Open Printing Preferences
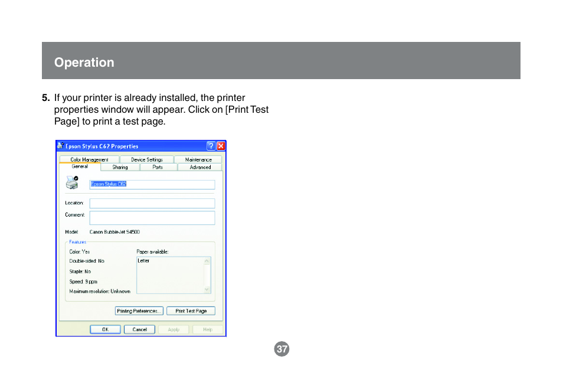 pyautogui.click(x=139, y=311)
